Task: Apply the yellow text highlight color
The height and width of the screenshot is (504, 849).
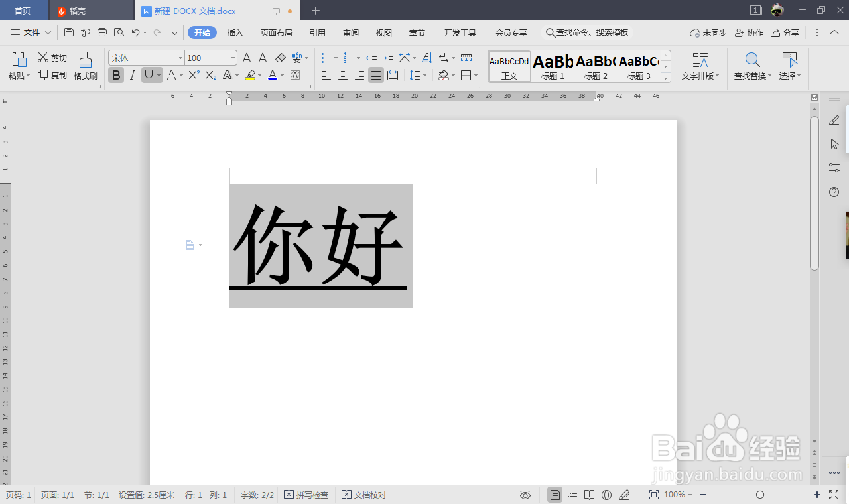Action: coord(250,75)
